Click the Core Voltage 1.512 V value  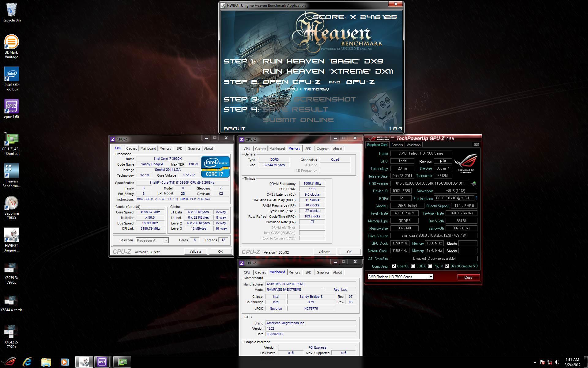[189, 175]
